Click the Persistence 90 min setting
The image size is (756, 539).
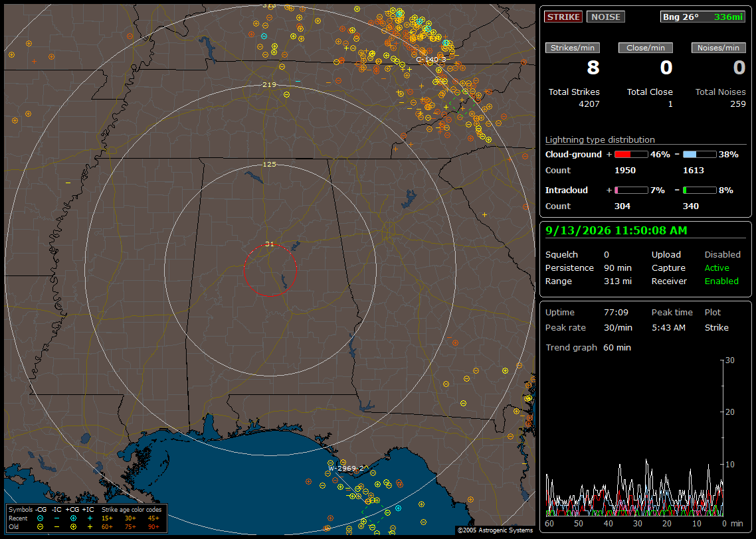click(x=588, y=268)
